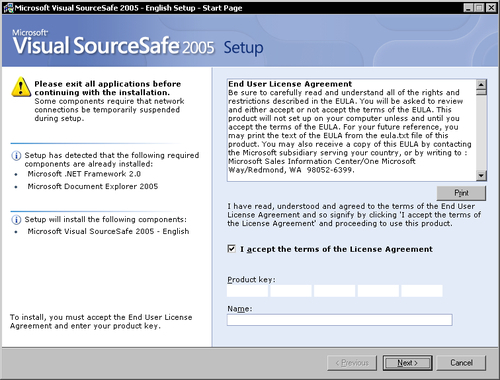Click 'Microsoft .NET Framework 2.0' text
500x380 pixels.
(x=84, y=174)
